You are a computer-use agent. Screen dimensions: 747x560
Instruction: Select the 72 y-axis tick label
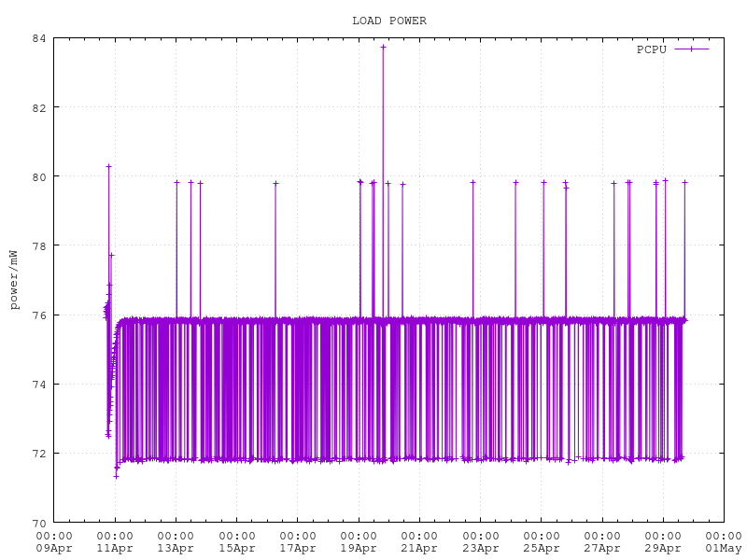39,454
